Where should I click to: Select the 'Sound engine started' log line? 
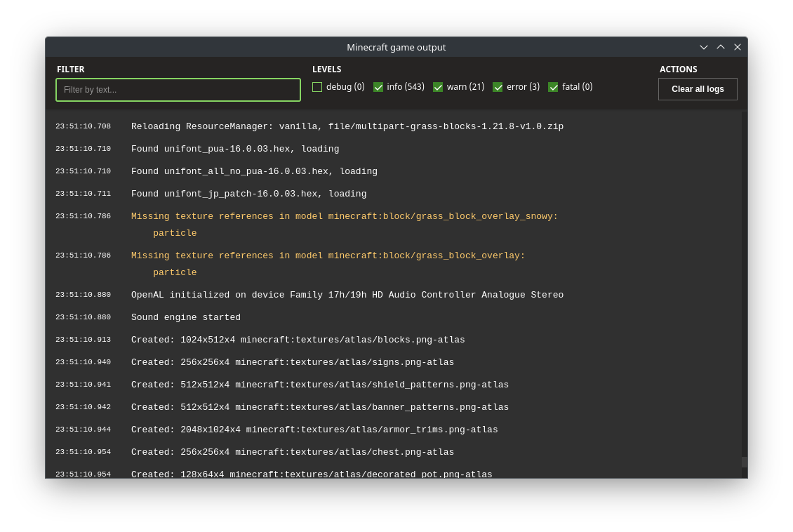[x=186, y=317]
